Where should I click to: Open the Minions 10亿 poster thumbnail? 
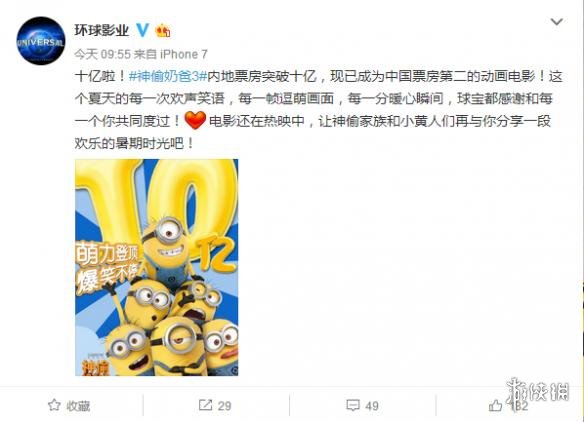coord(157,267)
